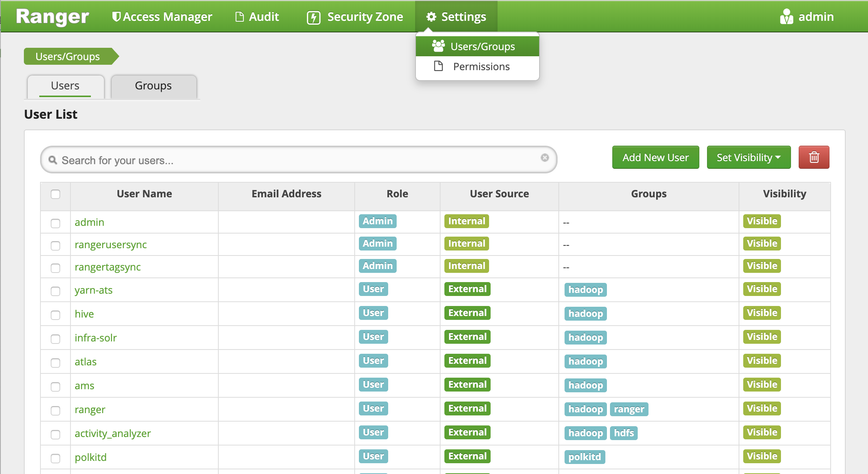Click the User List heading
The width and height of the screenshot is (868, 474).
coord(51,114)
